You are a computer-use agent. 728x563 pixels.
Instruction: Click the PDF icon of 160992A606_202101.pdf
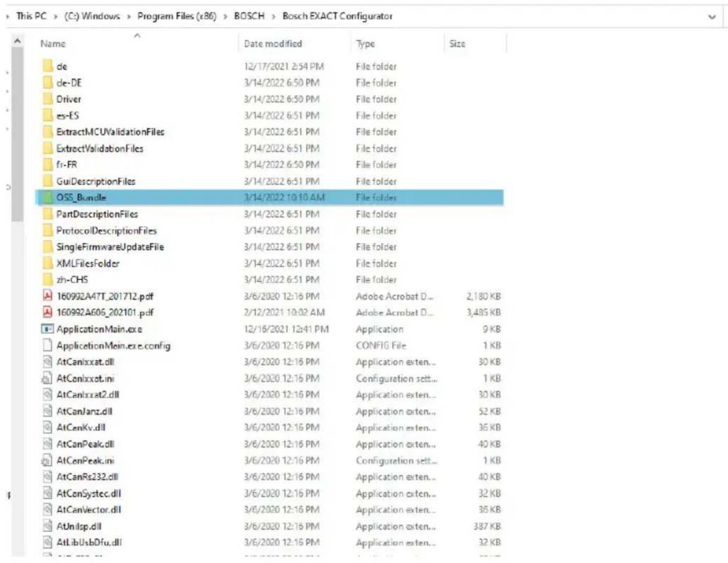coord(48,312)
